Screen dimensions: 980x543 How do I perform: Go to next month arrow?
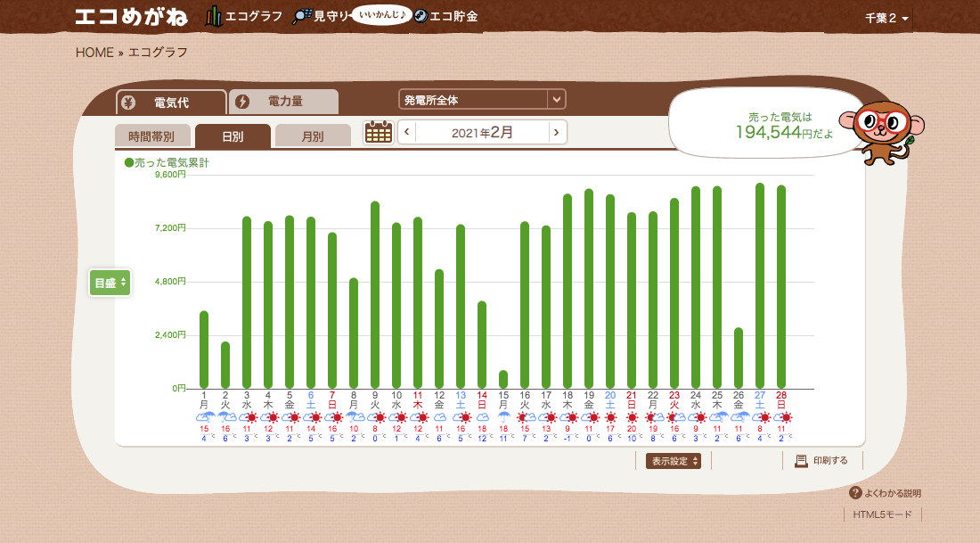click(x=557, y=132)
